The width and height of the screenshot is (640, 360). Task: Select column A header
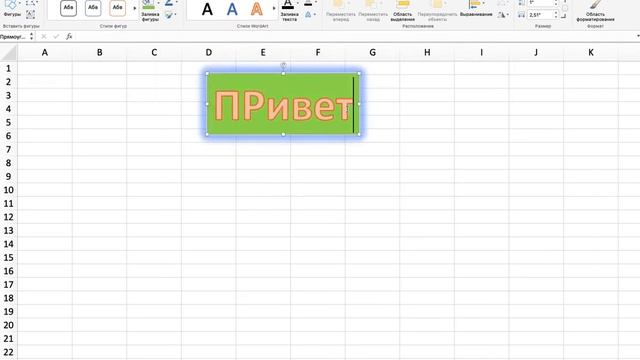[x=45, y=53]
